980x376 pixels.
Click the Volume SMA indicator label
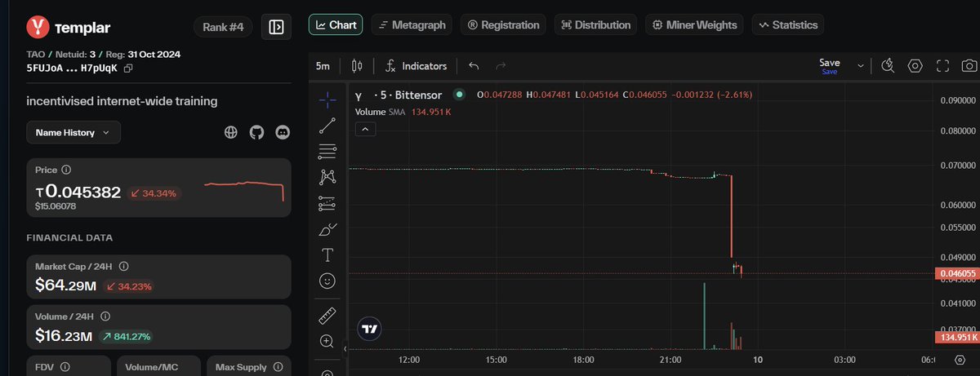tap(381, 112)
